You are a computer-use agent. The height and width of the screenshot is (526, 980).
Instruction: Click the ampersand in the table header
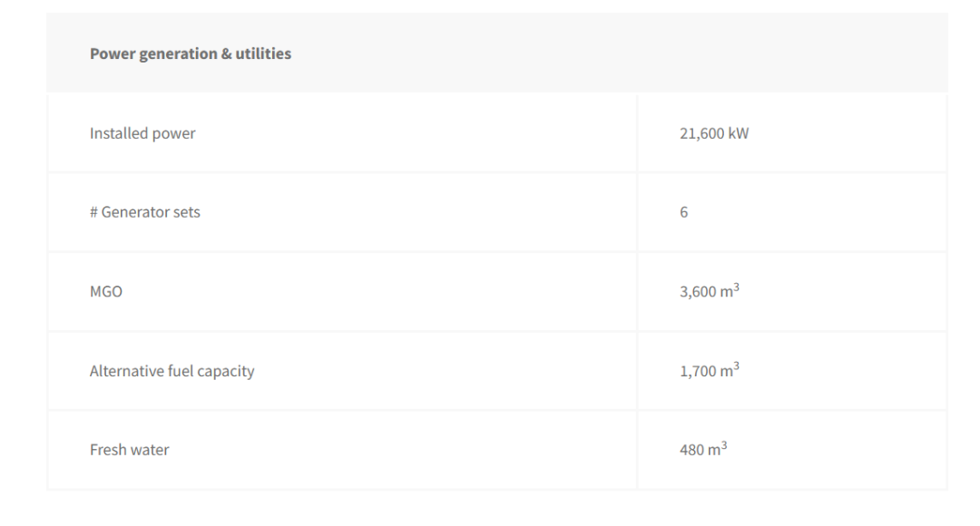(226, 54)
